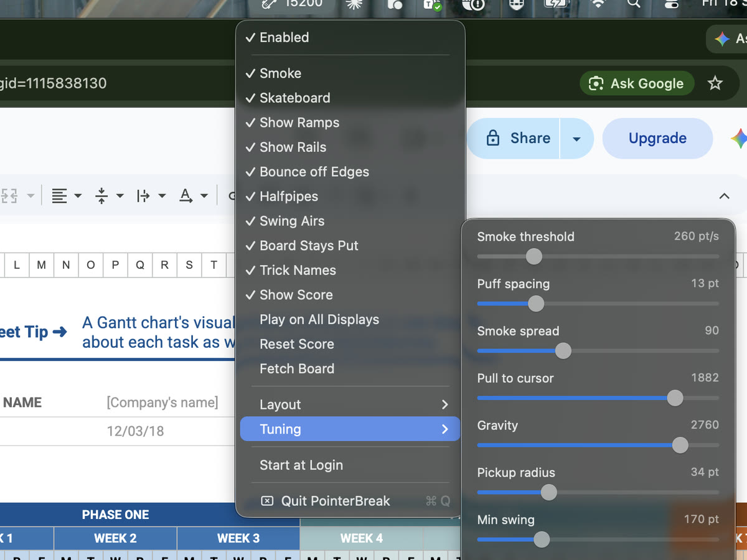Click the Share button in Sheets
The height and width of the screenshot is (560, 747).
coord(514,138)
